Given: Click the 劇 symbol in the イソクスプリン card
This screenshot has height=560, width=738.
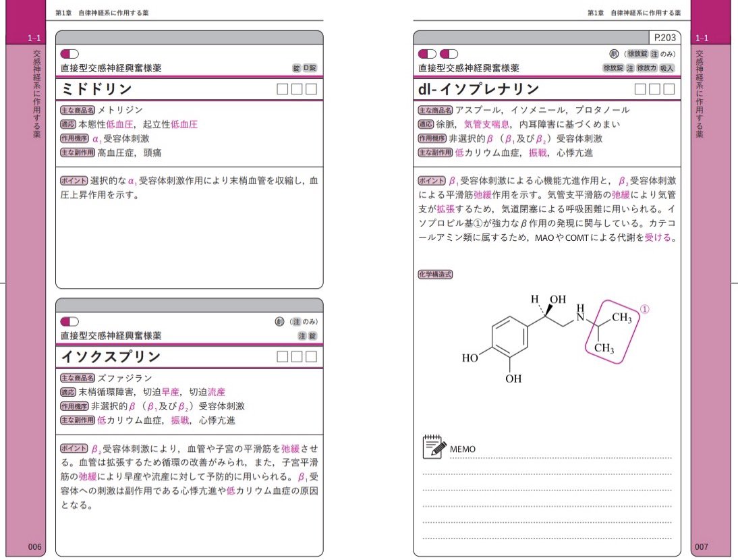Looking at the screenshot, I should pos(279,322).
